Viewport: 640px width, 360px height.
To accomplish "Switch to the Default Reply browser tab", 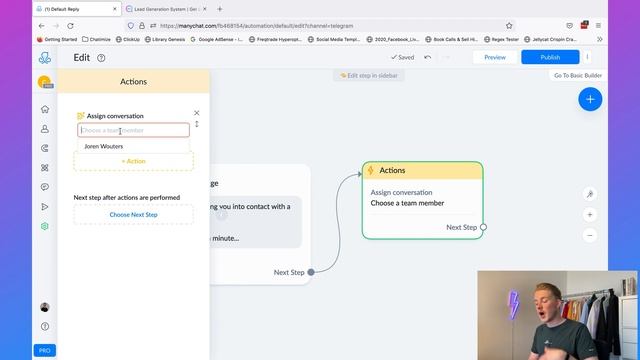I will point(76,9).
